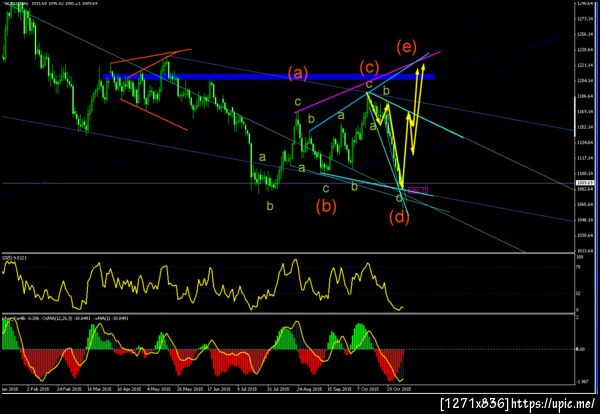Click the 24 Feb 2015 date label

pyautogui.click(x=69, y=389)
